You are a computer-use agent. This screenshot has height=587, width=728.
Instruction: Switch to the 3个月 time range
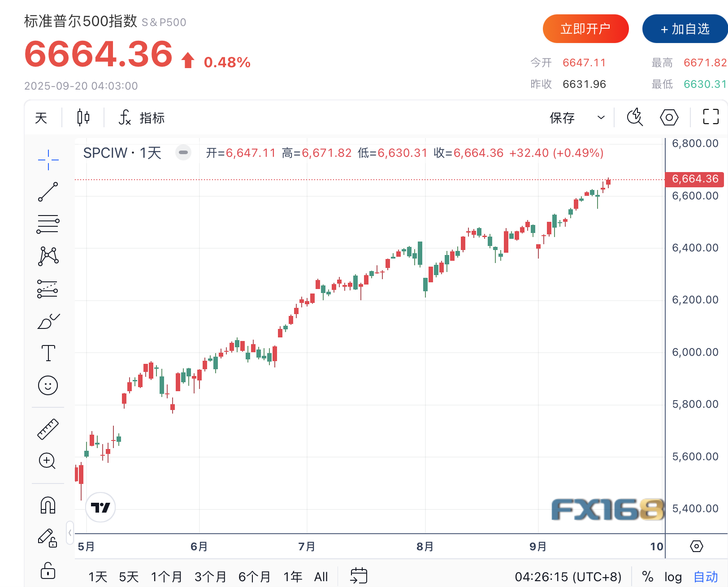pos(210,577)
